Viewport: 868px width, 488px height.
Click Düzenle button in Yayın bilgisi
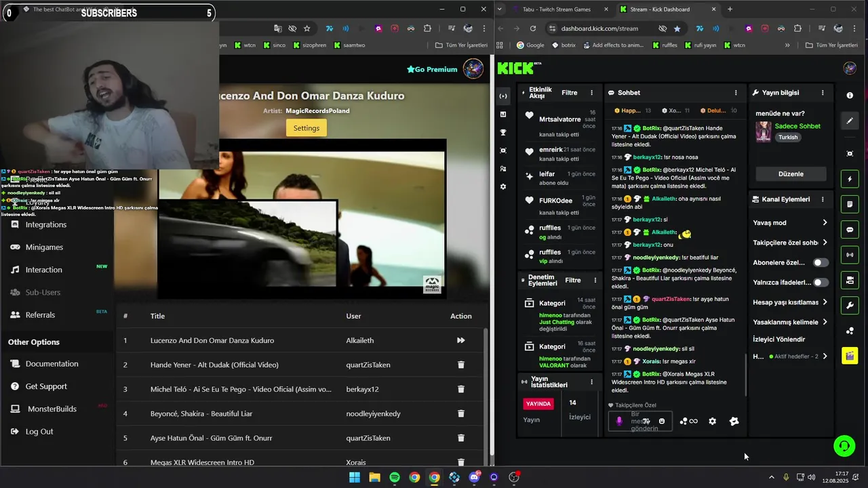click(x=791, y=174)
